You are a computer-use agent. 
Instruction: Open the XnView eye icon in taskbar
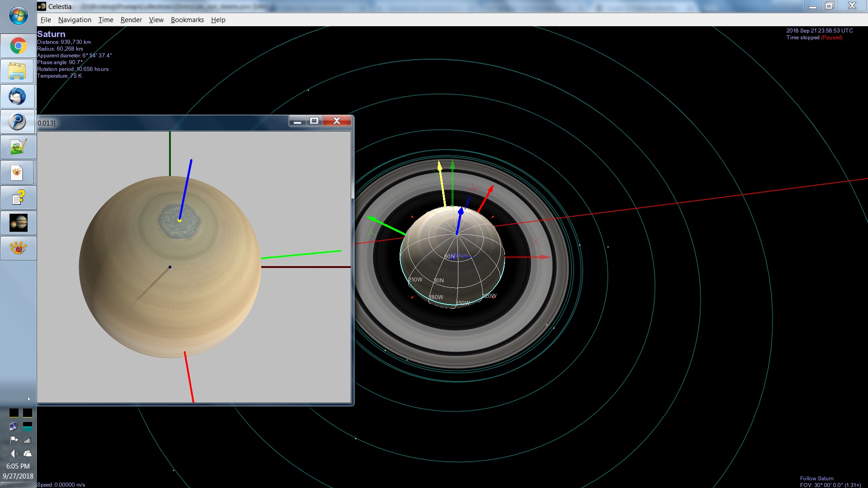[18, 248]
